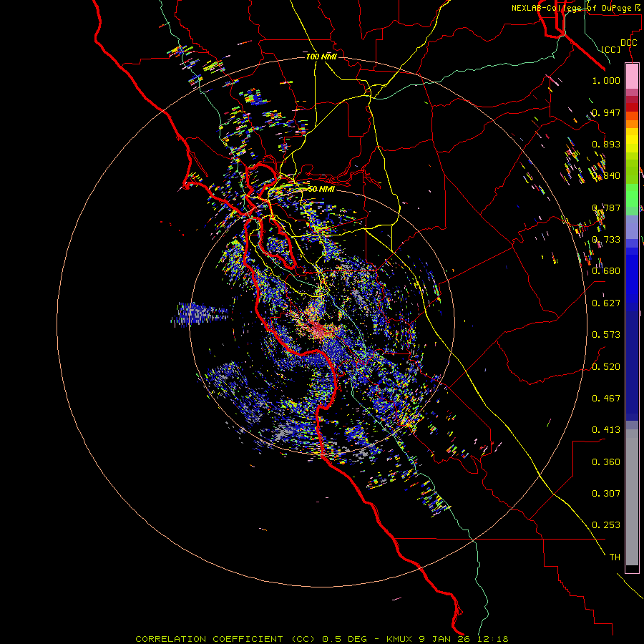Pick the bright green segment of the color bar
Screen dimensions: 644x644
(x=632, y=195)
